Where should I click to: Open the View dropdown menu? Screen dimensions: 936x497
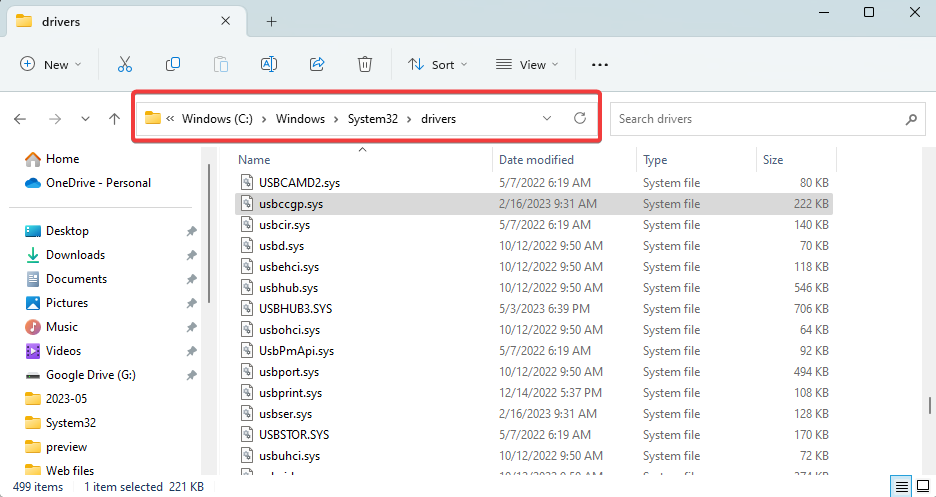coord(527,64)
